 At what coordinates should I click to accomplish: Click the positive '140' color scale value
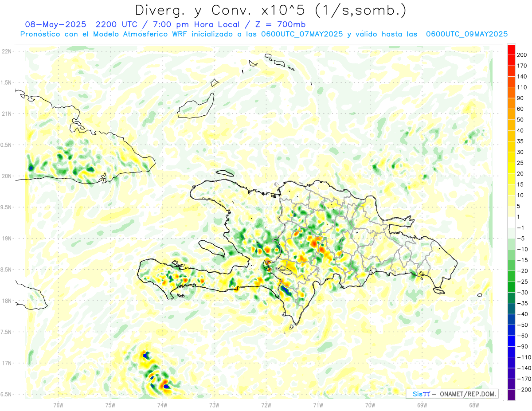pos(522,76)
